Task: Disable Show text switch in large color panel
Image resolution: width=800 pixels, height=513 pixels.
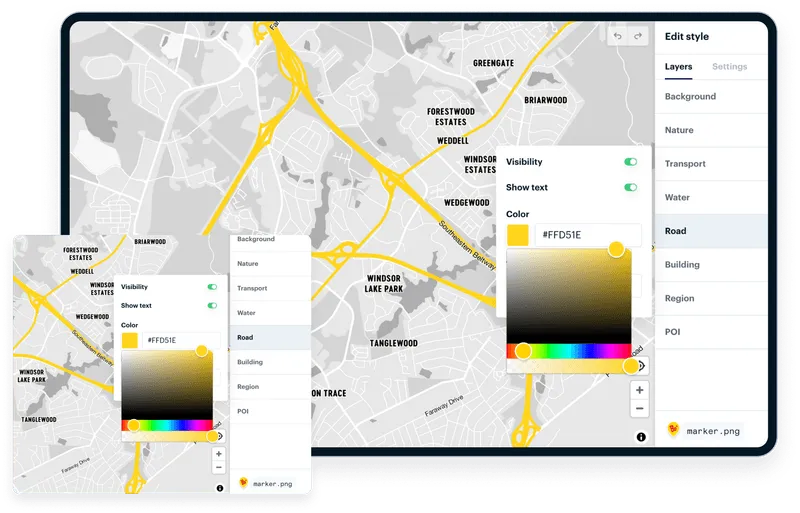Action: tap(630, 187)
